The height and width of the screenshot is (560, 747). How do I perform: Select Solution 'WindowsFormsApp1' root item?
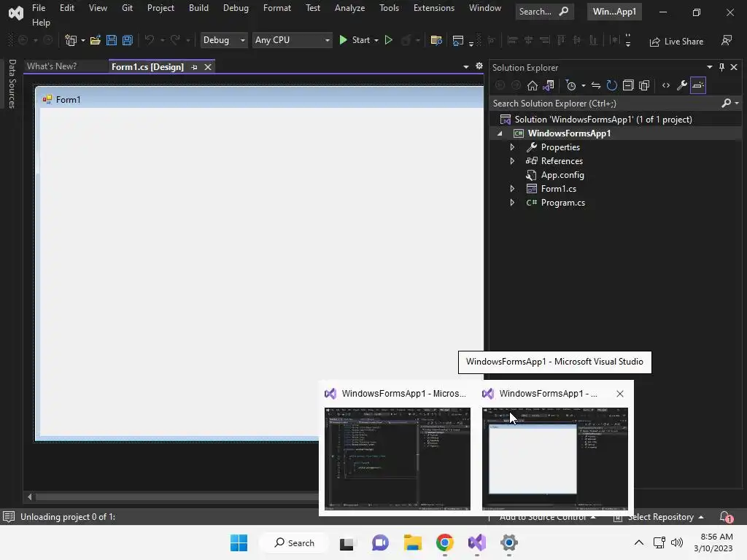(x=603, y=120)
